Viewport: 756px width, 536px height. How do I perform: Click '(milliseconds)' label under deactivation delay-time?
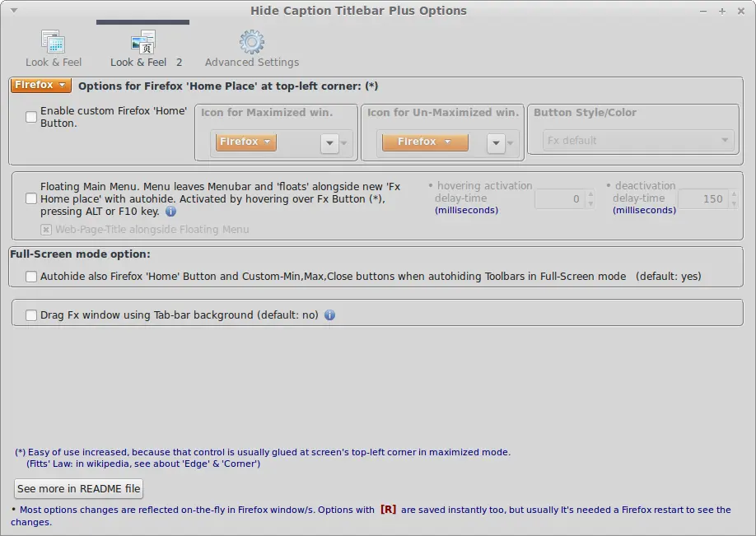(644, 210)
